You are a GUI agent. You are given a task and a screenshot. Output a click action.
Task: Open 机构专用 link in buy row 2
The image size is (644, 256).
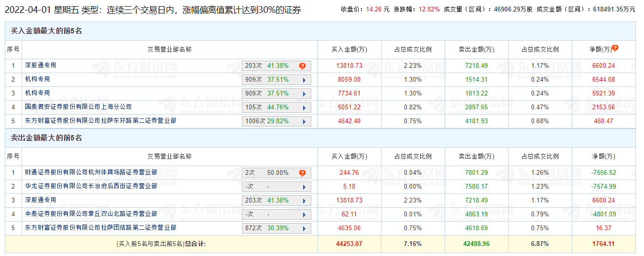37,79
